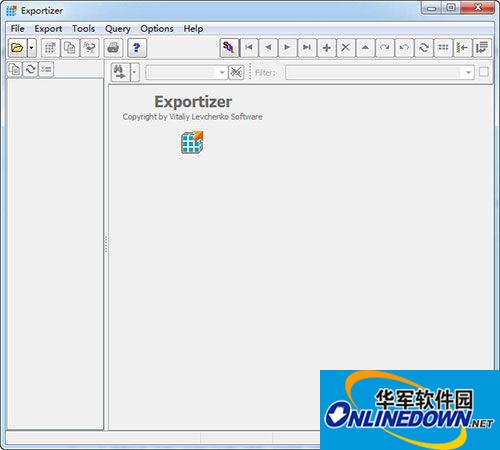Open the Options menu

click(x=157, y=29)
